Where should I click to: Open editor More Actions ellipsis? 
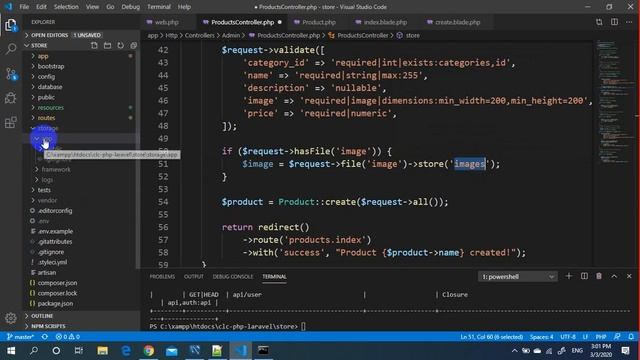tap(629, 22)
